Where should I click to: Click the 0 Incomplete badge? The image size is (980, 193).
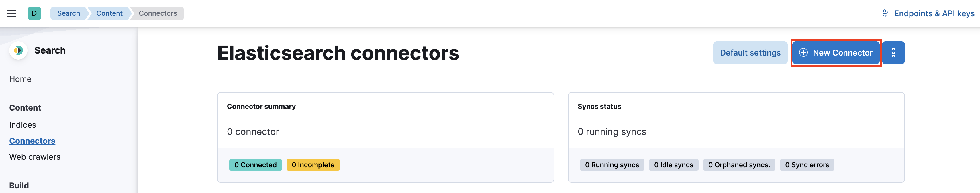click(x=313, y=165)
